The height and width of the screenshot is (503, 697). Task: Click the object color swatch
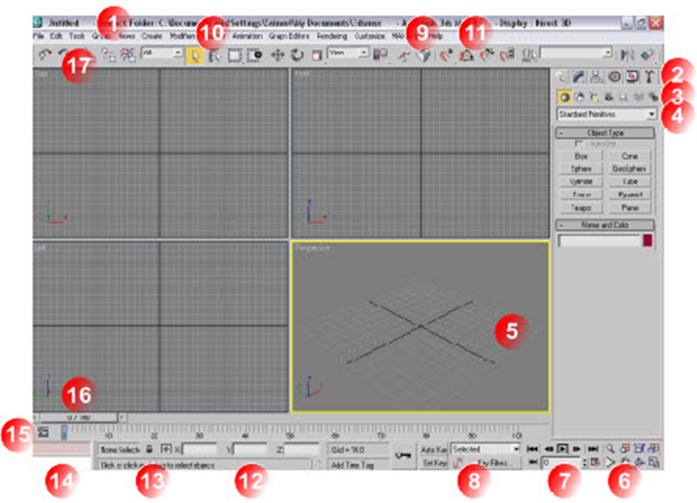(x=646, y=241)
